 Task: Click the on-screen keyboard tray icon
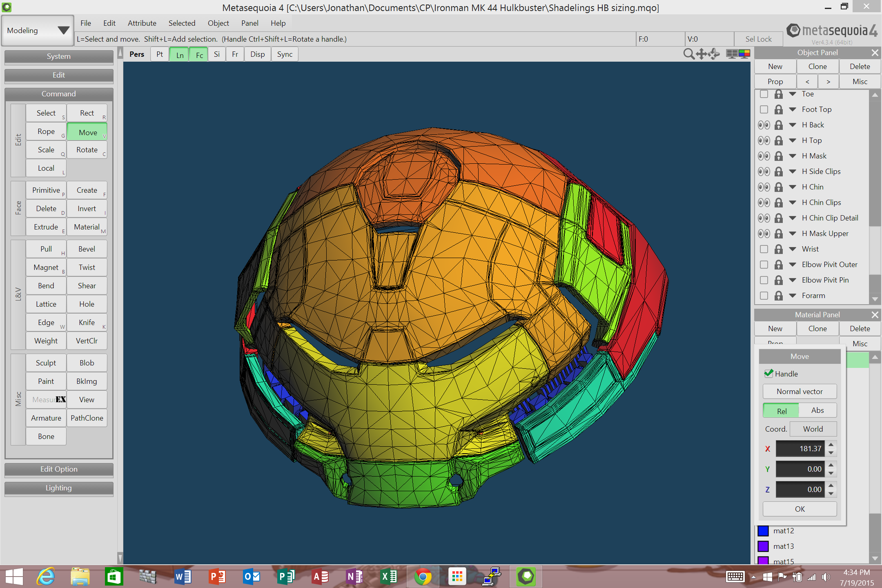coord(735,577)
